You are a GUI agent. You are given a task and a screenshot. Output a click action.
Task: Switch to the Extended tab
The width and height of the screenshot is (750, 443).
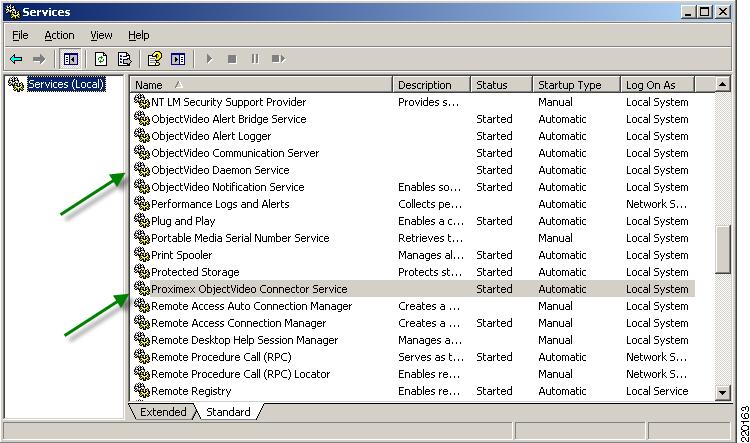[163, 412]
